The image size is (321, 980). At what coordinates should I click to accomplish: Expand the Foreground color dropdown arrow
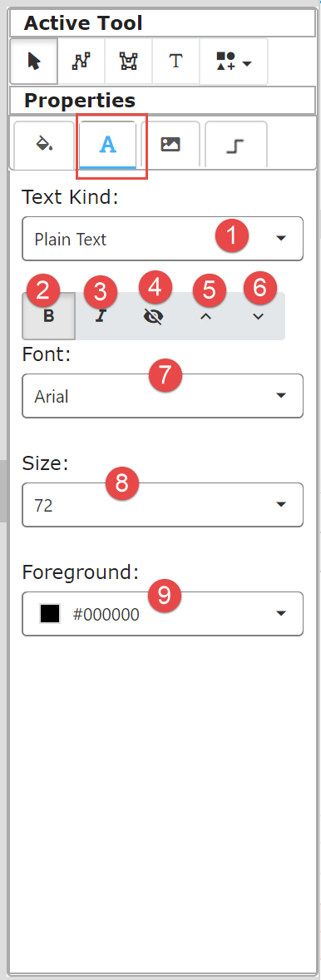point(281,614)
